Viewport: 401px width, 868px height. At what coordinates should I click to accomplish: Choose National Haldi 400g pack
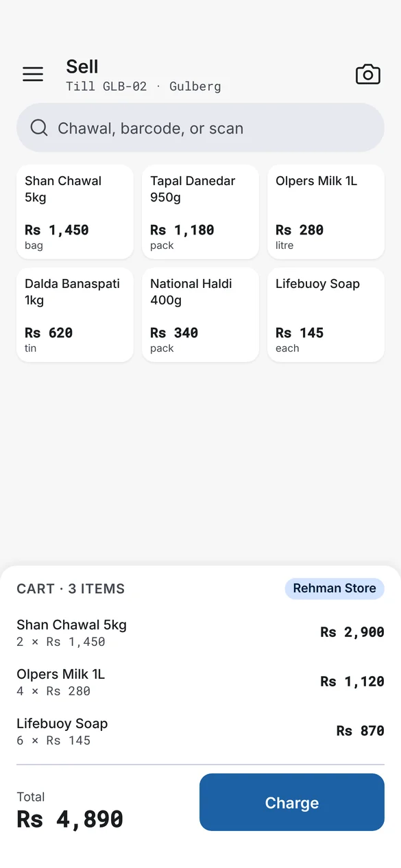(x=200, y=315)
